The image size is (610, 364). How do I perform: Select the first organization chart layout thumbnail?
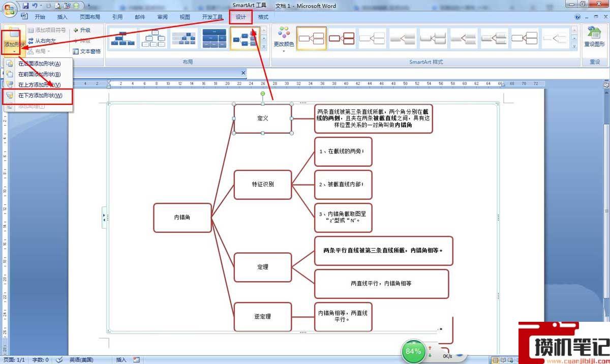tap(123, 39)
